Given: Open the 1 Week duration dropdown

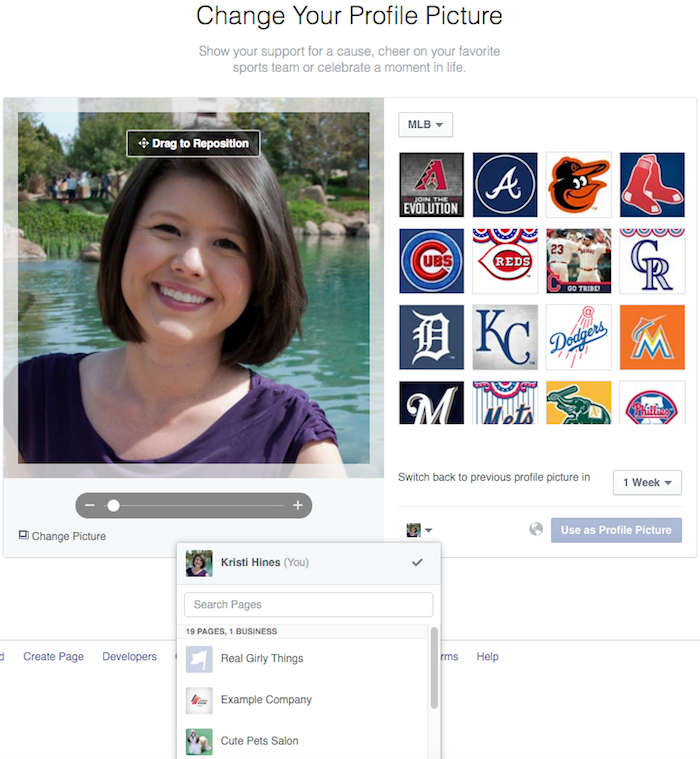Looking at the screenshot, I should pos(647,483).
